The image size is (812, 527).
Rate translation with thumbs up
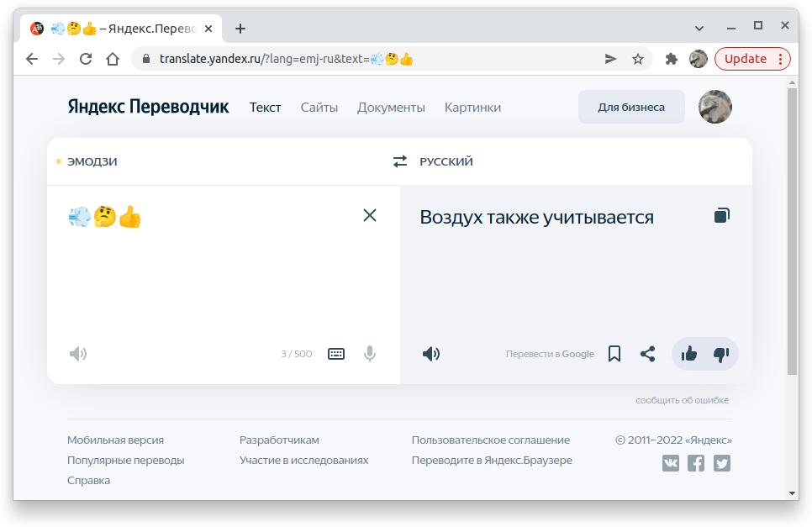[x=688, y=354]
